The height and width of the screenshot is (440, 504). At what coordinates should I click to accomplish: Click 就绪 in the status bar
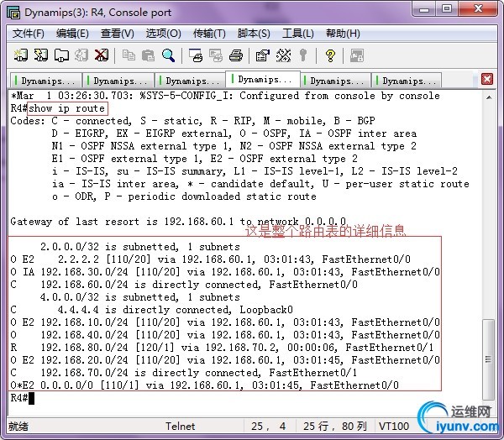18,427
